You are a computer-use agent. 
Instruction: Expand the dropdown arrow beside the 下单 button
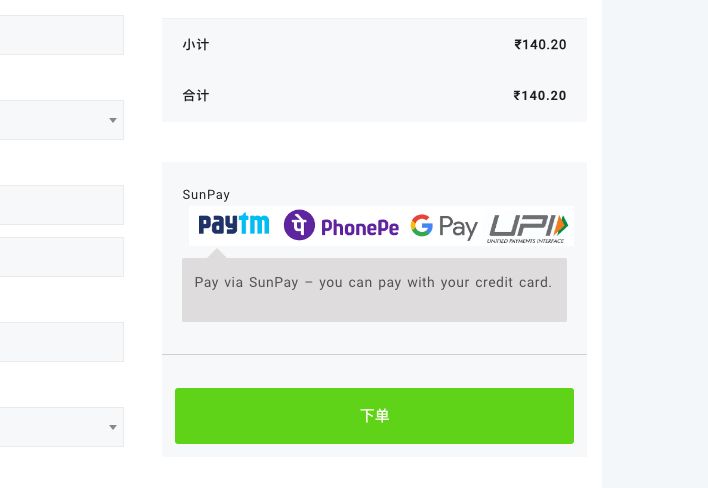pos(113,427)
